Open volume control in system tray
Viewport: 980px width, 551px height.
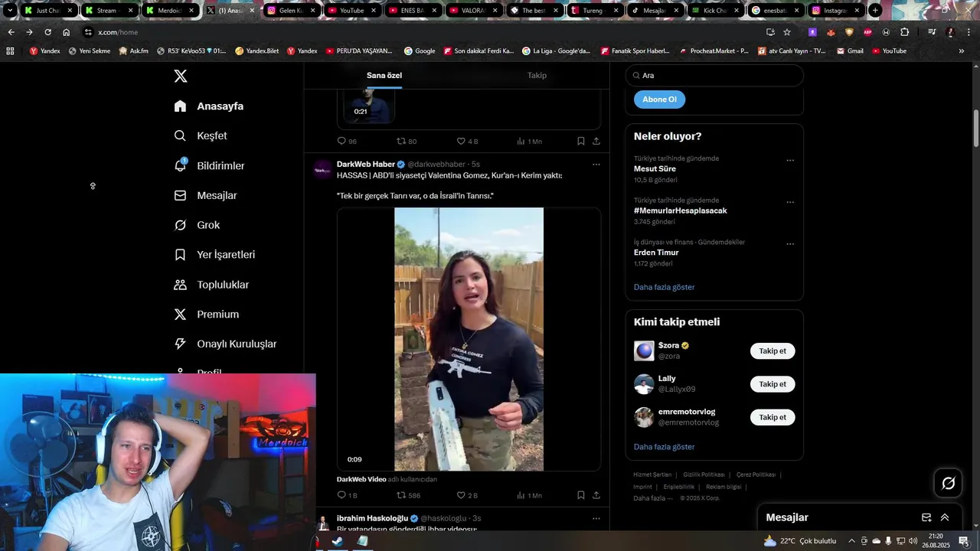tap(913, 541)
